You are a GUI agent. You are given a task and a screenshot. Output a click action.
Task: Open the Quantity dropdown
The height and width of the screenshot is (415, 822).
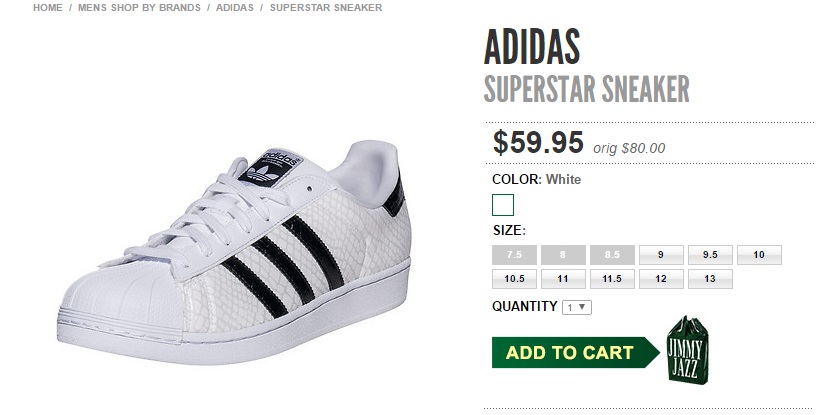577,307
